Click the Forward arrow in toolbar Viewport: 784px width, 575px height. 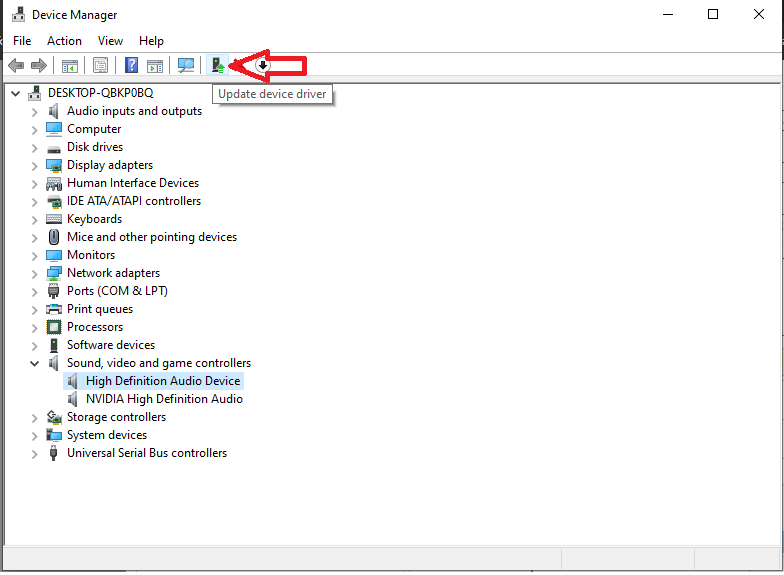(39, 66)
